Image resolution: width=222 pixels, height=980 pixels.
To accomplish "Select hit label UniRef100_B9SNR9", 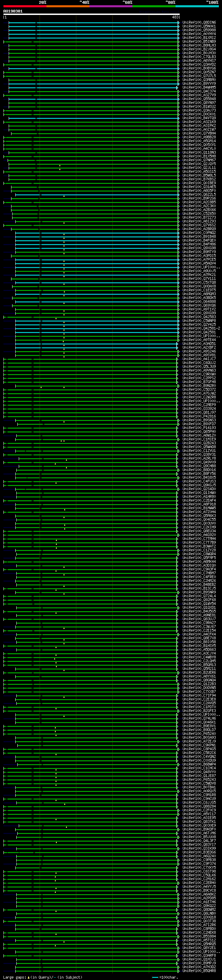I will [199, 592].
